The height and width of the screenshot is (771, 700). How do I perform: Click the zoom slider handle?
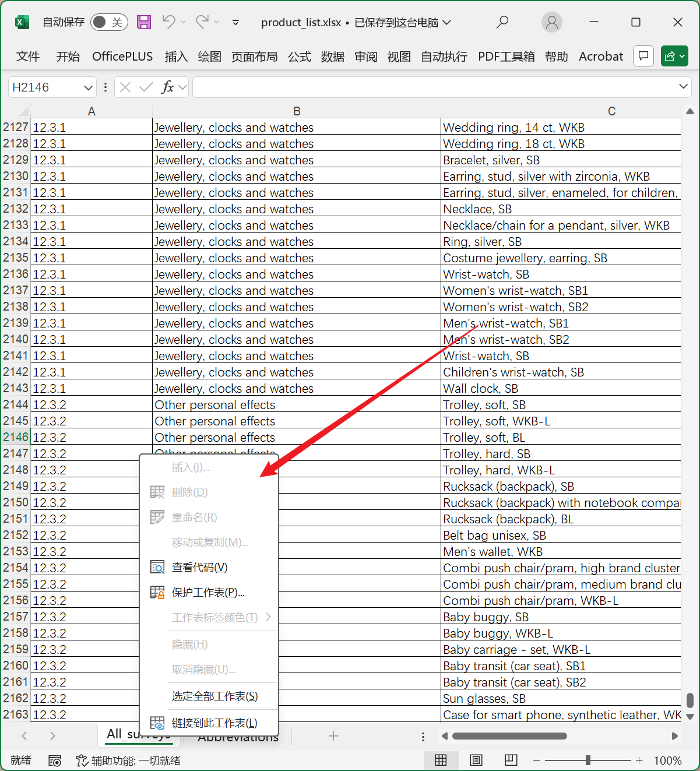coord(588,760)
